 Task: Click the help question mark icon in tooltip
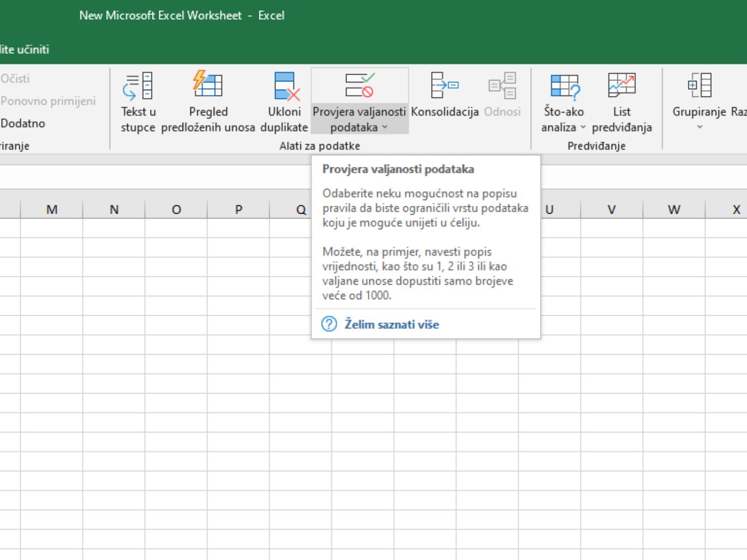(329, 324)
